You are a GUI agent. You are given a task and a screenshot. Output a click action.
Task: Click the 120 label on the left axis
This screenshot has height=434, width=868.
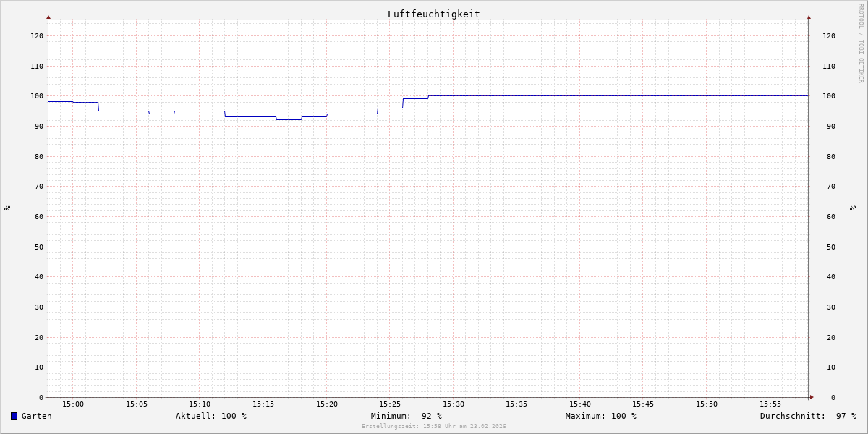(37, 35)
